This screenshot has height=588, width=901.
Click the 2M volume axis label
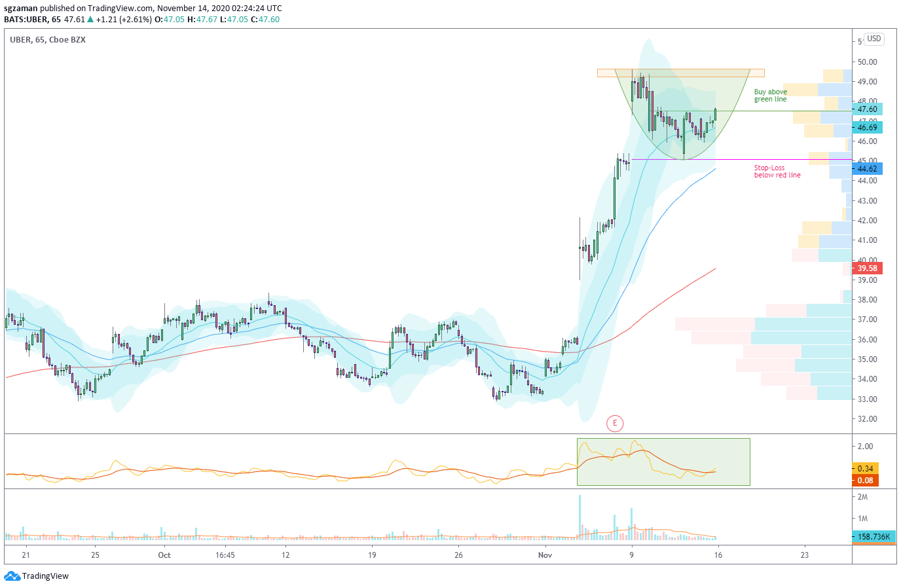[863, 497]
